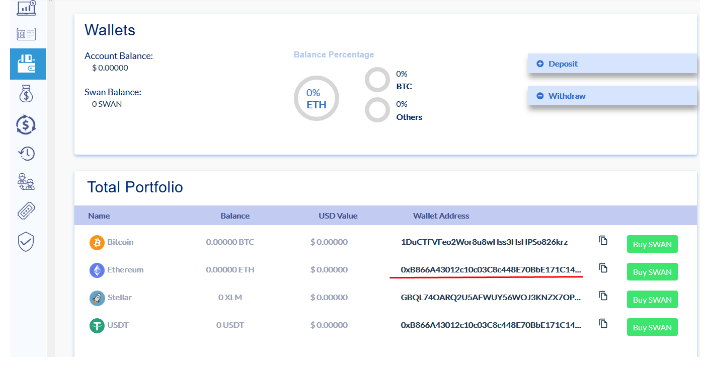705x366 pixels.
Task: Open the money bag icon in sidebar
Action: (26, 94)
